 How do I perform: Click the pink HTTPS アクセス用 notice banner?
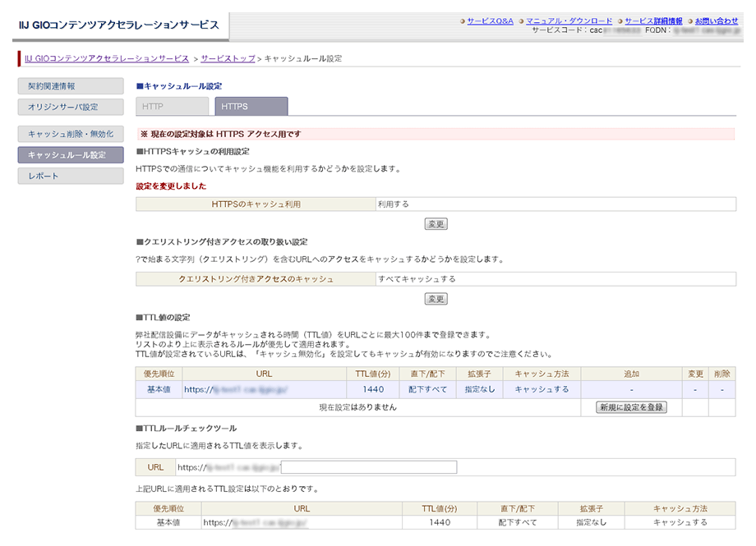coord(436,134)
